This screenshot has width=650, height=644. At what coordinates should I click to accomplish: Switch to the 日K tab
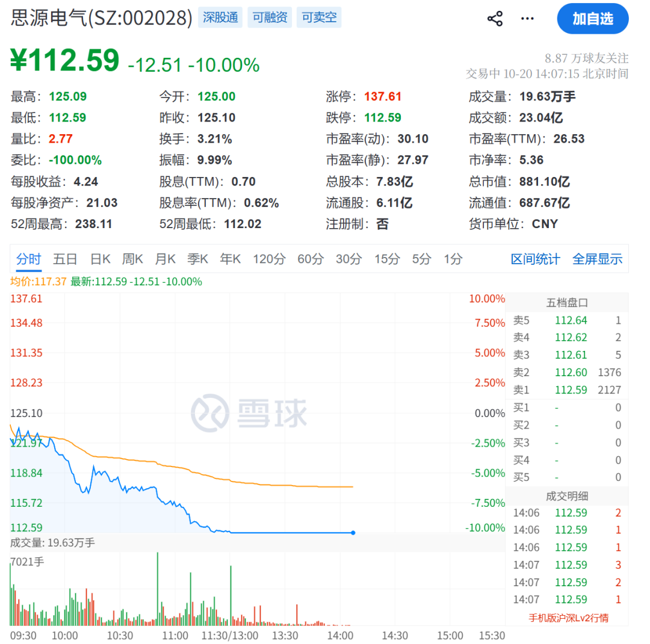[101, 259]
